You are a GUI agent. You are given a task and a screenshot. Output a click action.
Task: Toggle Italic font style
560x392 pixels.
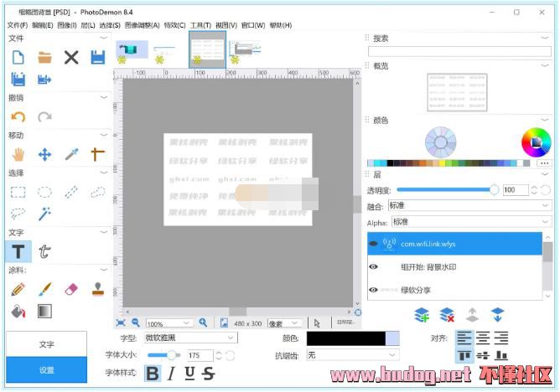[x=171, y=374]
